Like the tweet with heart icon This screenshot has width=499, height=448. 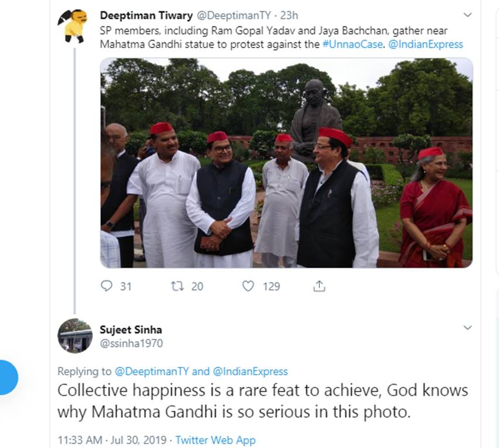[248, 286]
